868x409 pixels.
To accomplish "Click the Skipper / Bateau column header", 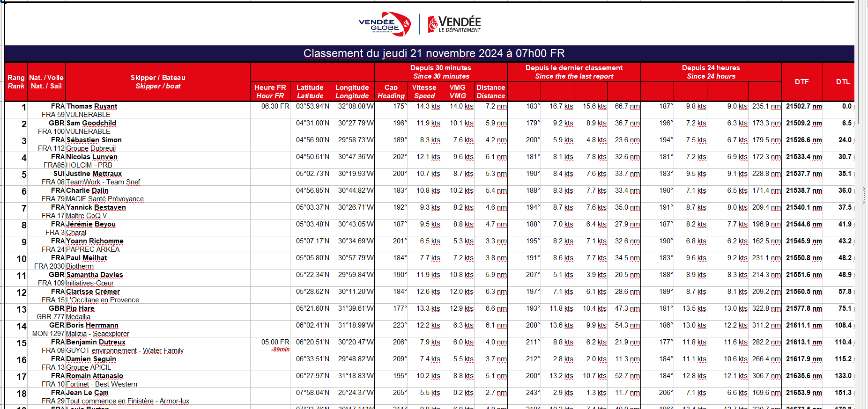I will click(158, 82).
